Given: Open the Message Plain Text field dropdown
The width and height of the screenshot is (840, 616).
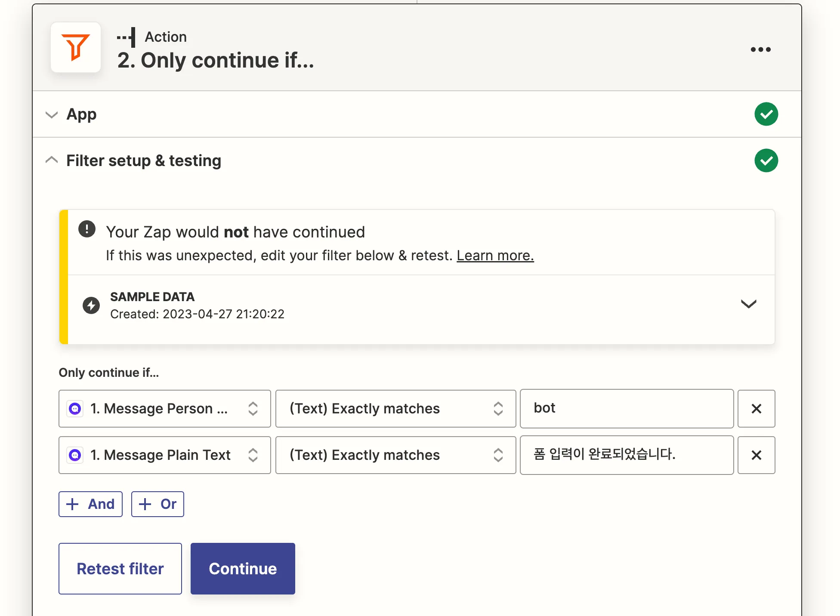Looking at the screenshot, I should tap(164, 455).
